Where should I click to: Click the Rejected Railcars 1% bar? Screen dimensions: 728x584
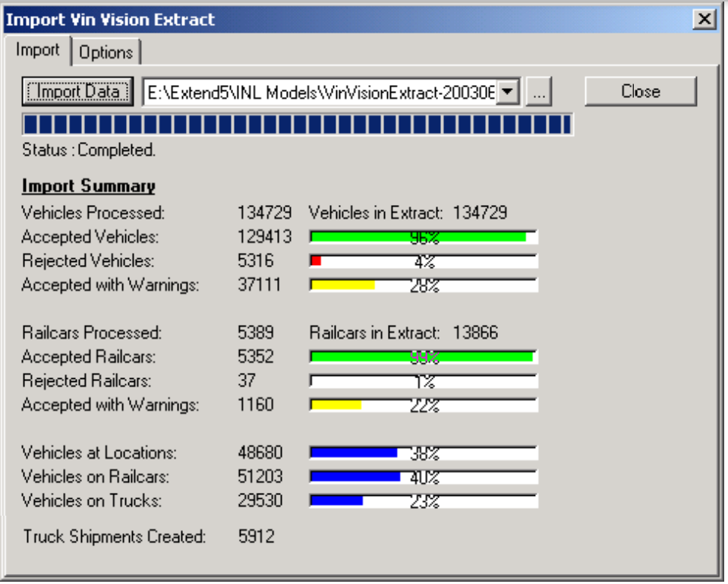(x=423, y=381)
